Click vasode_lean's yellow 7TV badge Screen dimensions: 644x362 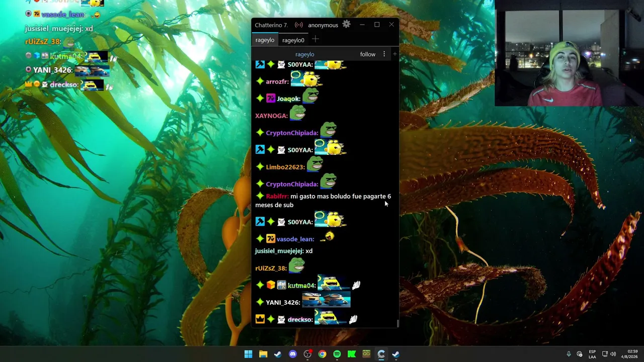(271, 239)
